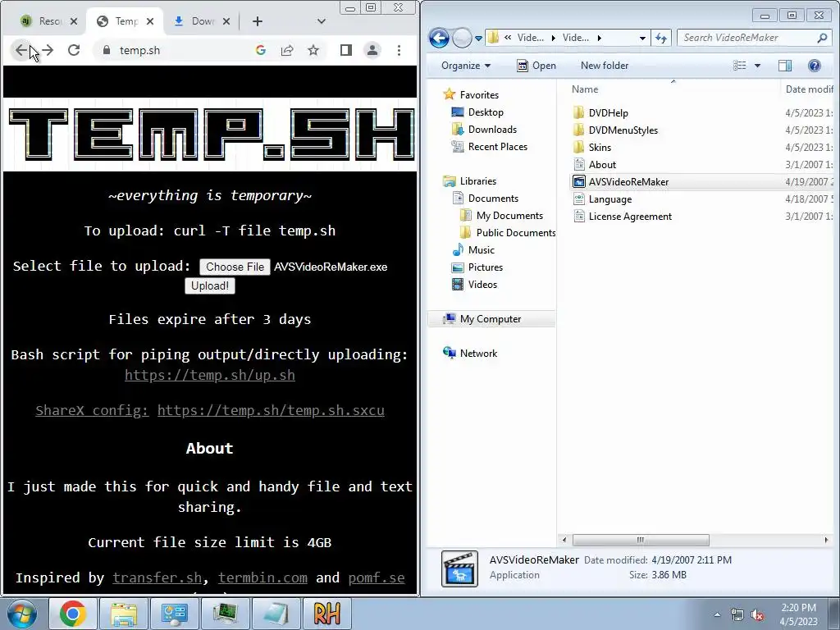Image resolution: width=840 pixels, height=630 pixels.
Task: Reload the temp.sh page
Action: click(x=74, y=50)
